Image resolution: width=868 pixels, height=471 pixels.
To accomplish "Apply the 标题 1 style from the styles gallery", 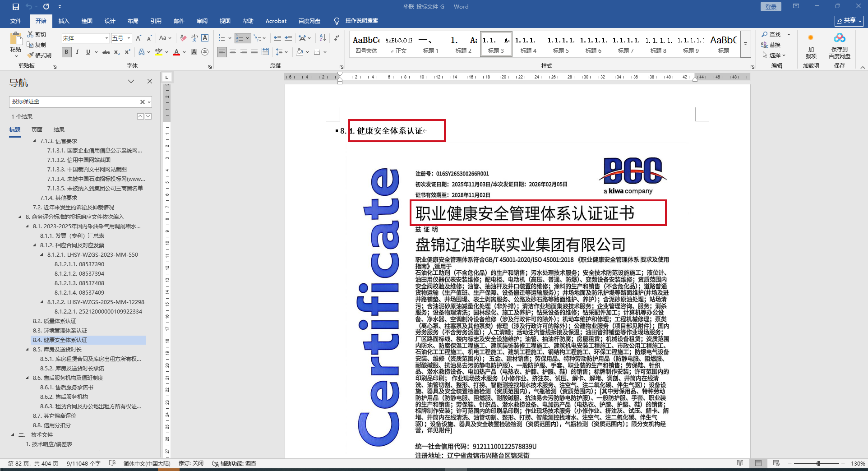I will 431,44.
